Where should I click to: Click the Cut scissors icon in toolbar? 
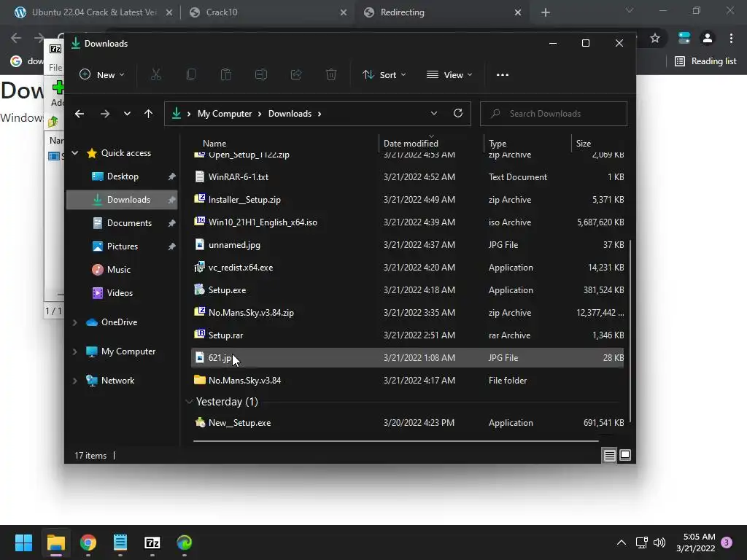point(156,75)
